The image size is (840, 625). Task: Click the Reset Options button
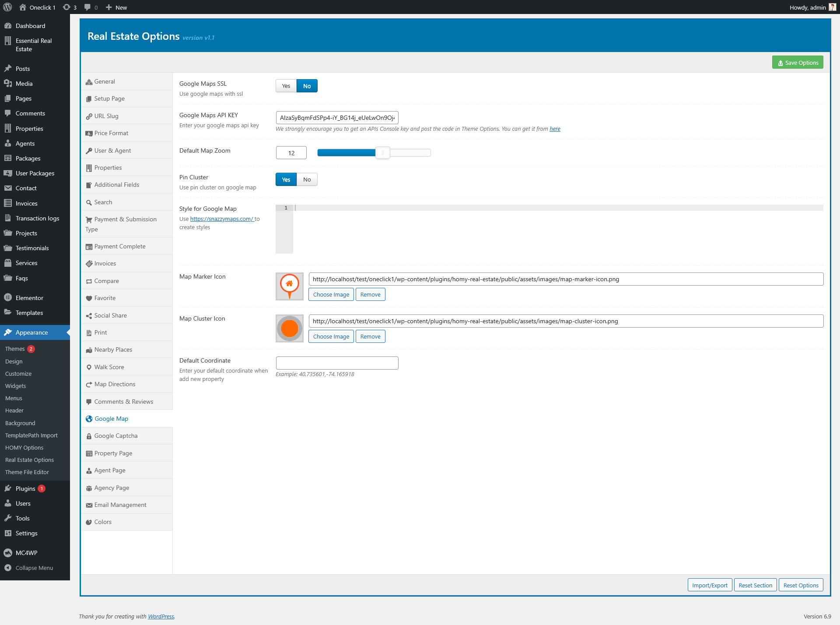[801, 585]
